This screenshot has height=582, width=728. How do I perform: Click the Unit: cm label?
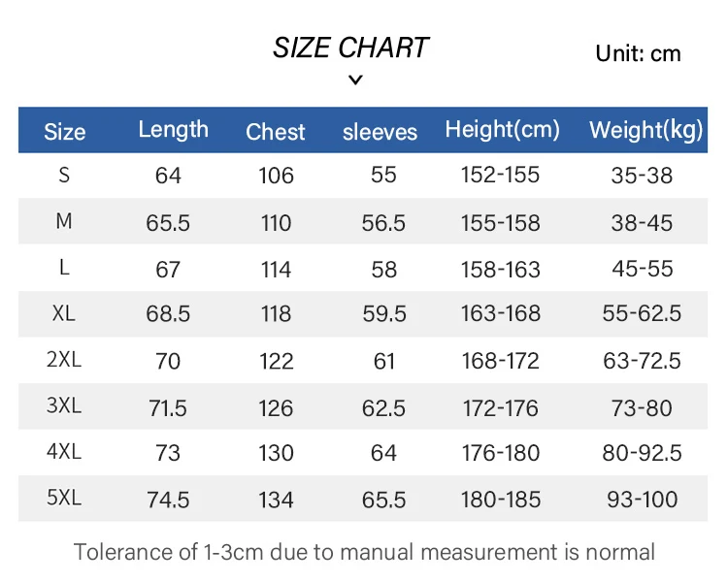click(638, 53)
